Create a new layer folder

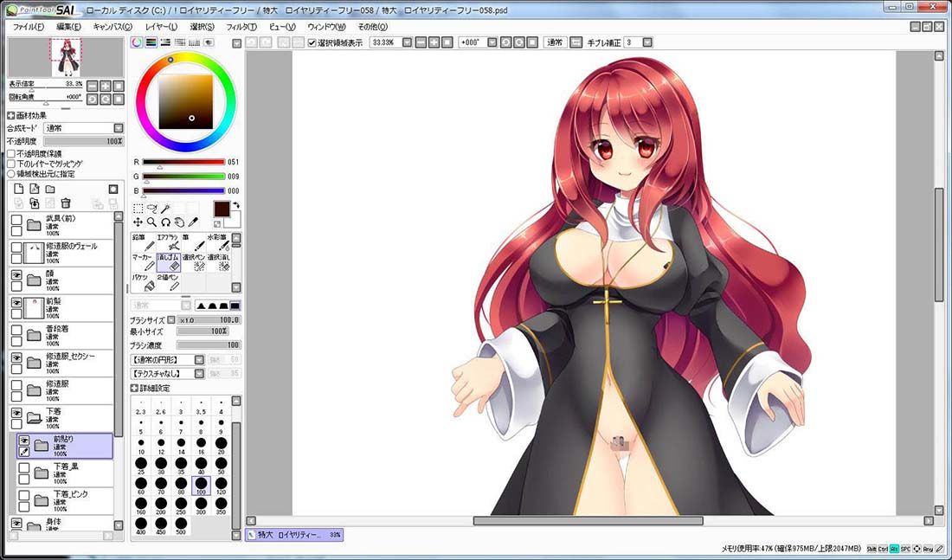tap(50, 189)
